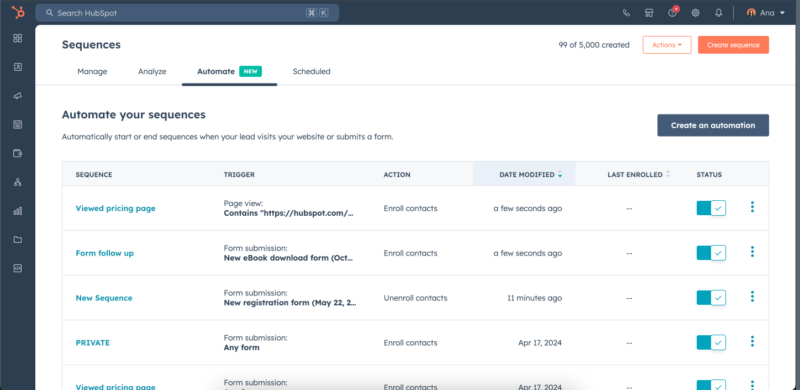Switch to the Analyze tab

point(152,71)
